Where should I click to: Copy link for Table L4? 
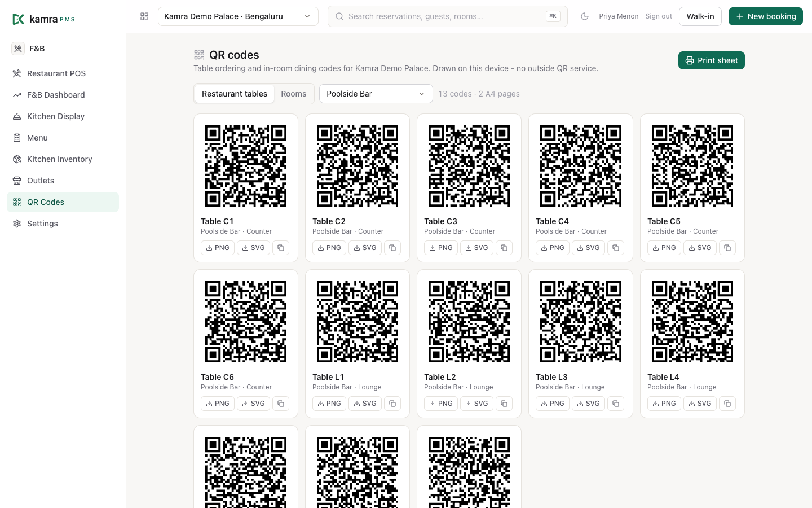[727, 404]
